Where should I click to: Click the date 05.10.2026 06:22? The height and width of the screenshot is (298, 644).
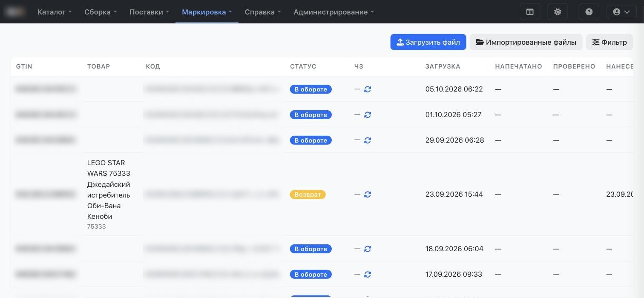[454, 89]
